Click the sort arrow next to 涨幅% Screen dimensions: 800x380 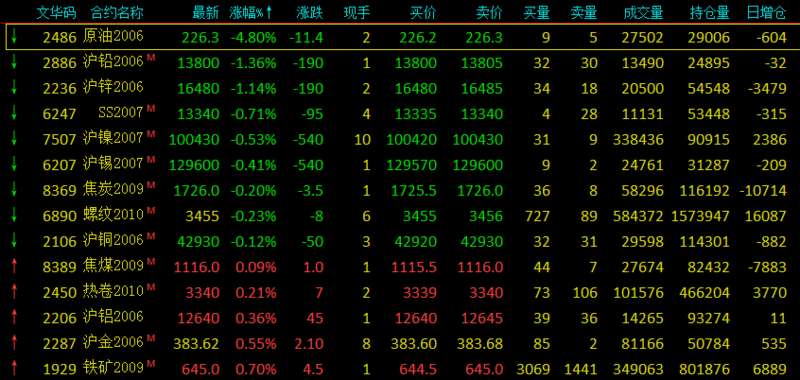[269, 13]
